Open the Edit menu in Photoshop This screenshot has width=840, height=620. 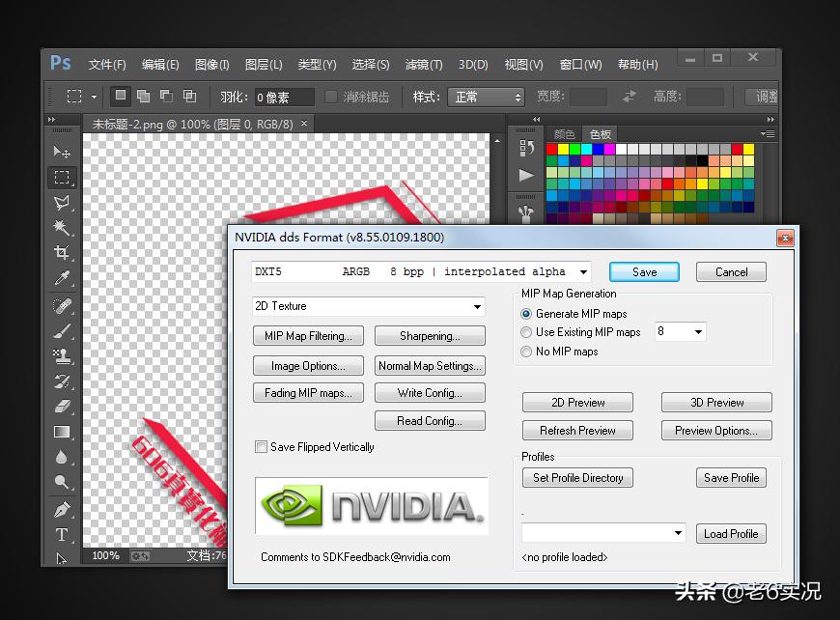(160, 65)
